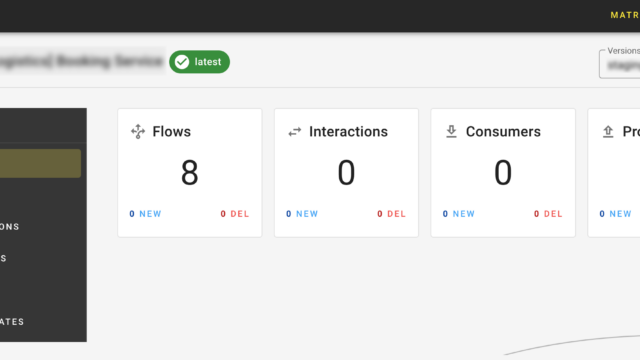Screen dimensions: 640x360
Task: Click 0 NEW on the Interactions card
Action: coord(302,214)
